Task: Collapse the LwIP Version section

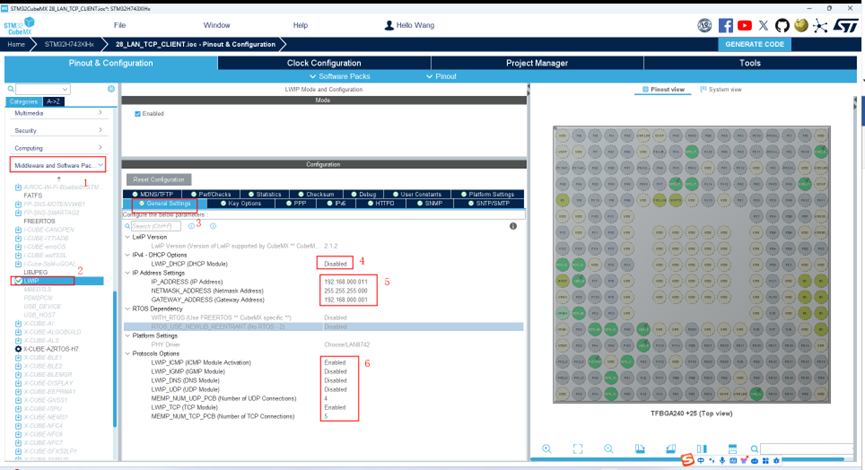Action: pyautogui.click(x=127, y=237)
